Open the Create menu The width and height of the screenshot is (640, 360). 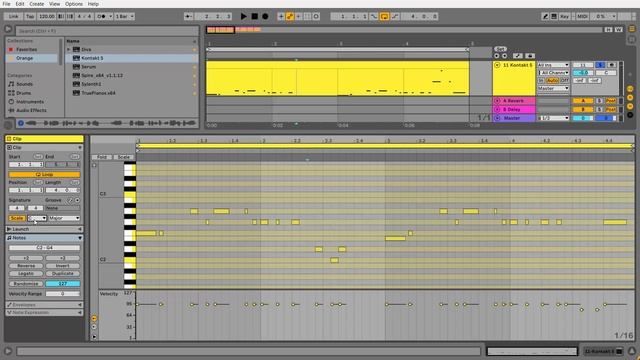point(36,4)
